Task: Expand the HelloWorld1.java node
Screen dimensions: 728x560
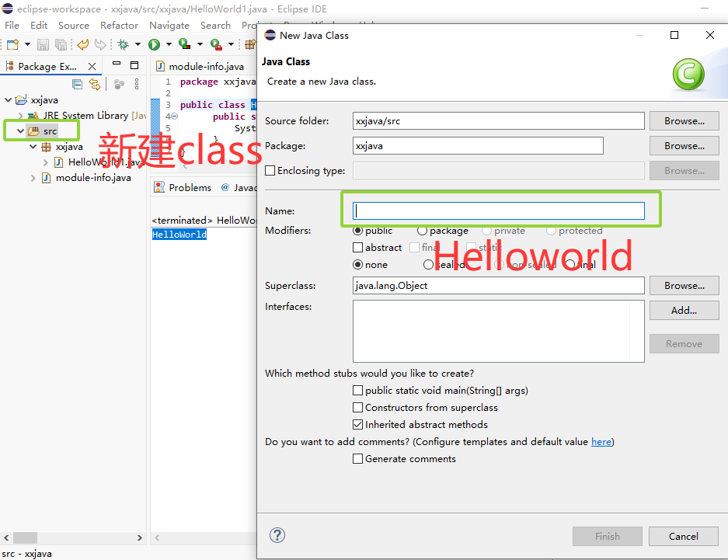Action: [46, 162]
